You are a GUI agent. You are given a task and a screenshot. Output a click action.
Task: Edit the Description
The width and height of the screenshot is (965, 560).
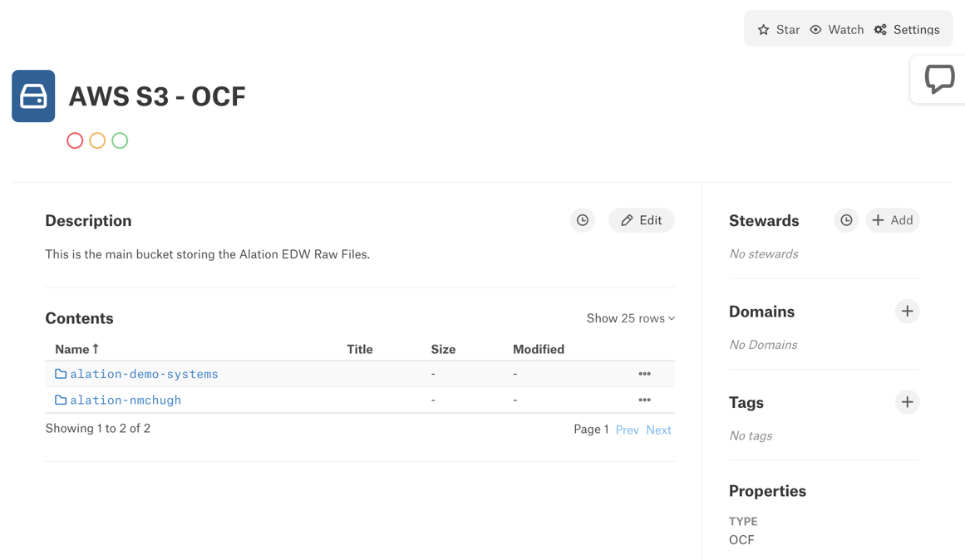tap(642, 220)
